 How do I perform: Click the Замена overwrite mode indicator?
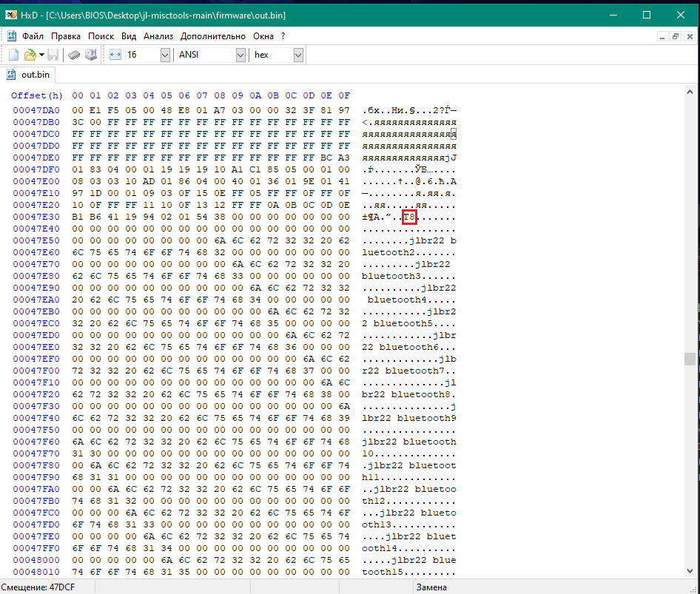tap(431, 587)
